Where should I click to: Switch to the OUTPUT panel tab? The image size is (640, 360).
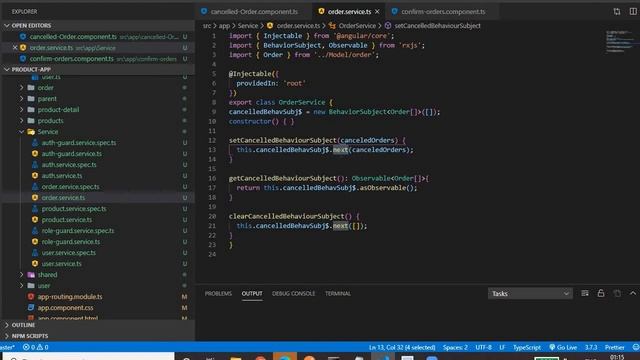click(252, 293)
